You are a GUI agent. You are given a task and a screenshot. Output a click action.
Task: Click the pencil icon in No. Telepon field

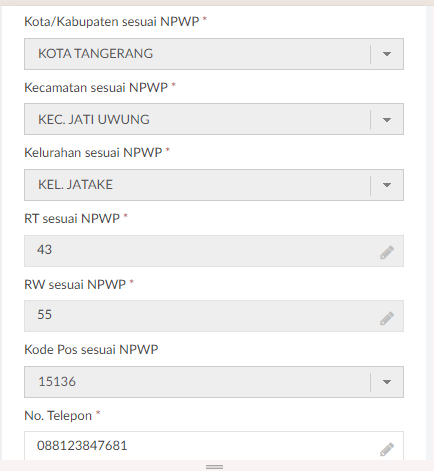pyautogui.click(x=387, y=449)
